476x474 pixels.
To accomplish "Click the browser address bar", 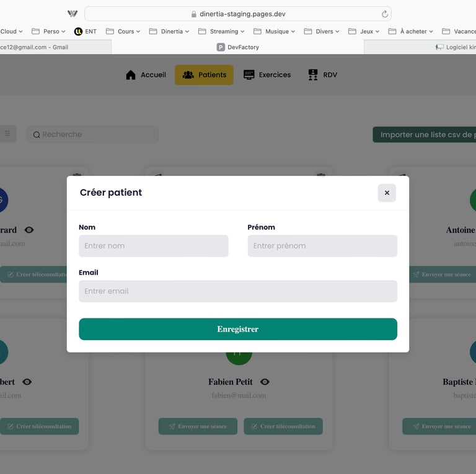I will (x=238, y=14).
